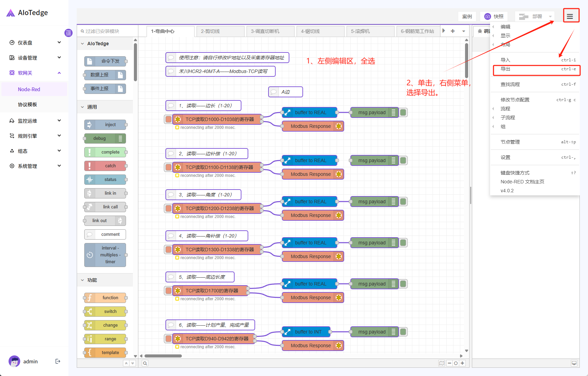Click the search icon below the palette
The height and width of the screenshot is (376, 588).
pyautogui.click(x=145, y=363)
